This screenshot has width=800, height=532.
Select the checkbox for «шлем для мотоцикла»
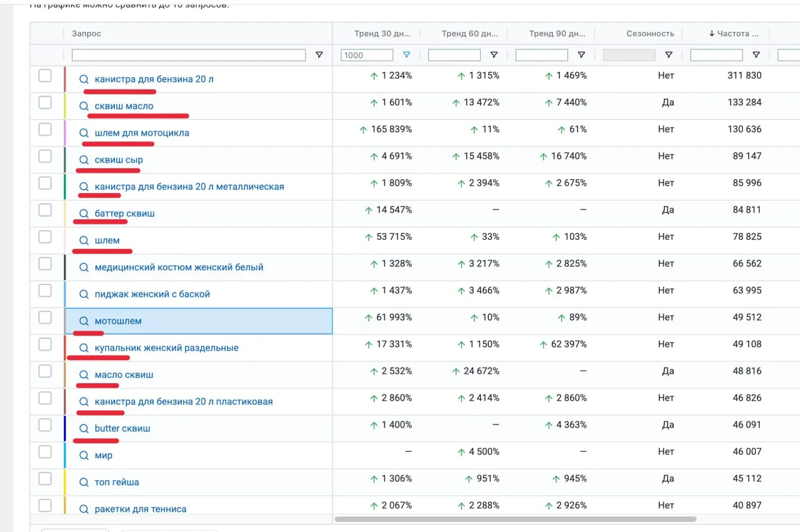[x=45, y=129]
